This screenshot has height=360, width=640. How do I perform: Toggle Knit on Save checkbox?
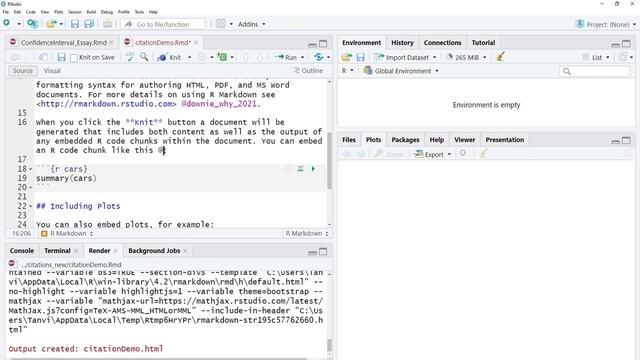tap(74, 58)
